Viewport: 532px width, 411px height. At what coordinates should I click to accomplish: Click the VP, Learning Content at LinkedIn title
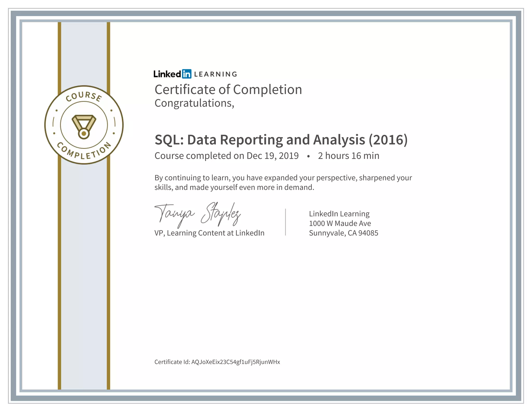coord(209,233)
